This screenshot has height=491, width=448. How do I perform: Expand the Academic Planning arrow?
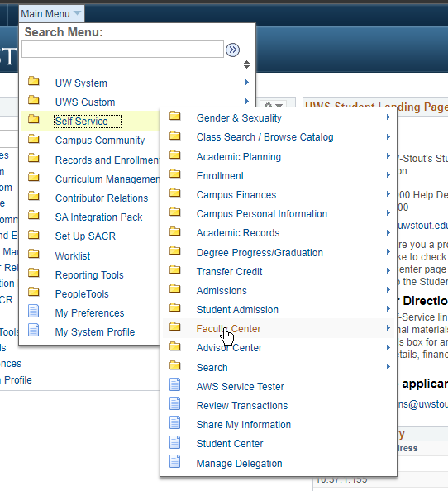point(388,155)
